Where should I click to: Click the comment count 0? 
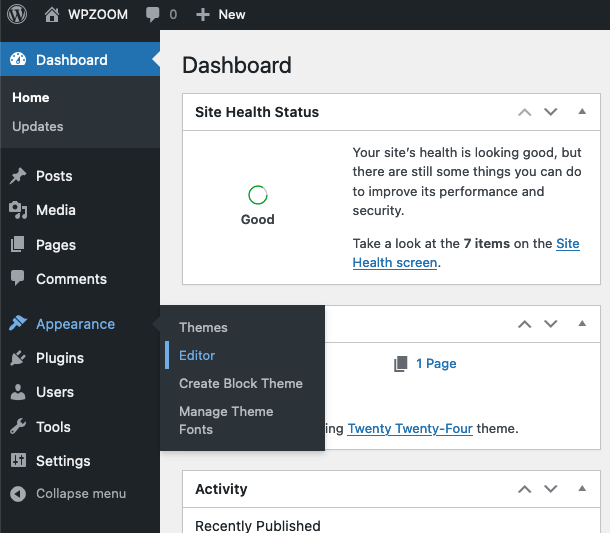173,15
